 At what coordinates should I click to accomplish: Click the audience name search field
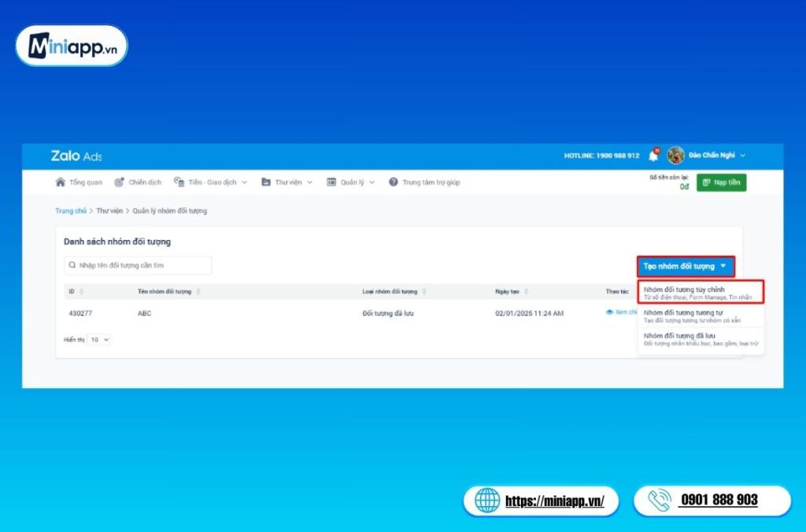138,265
